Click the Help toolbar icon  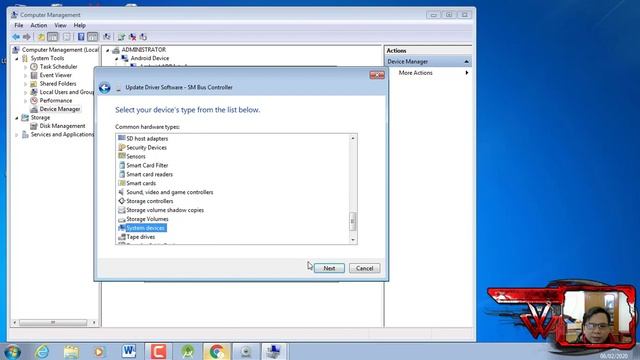pyautogui.click(x=81, y=37)
